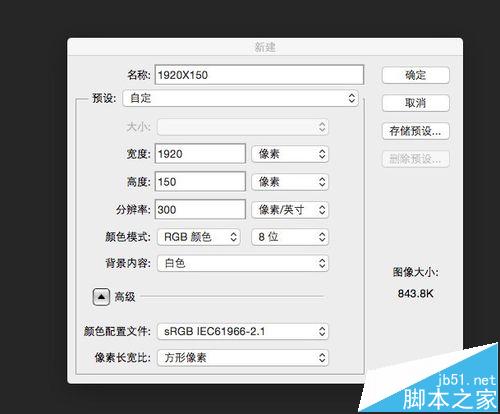This screenshot has width=500, height=414.
Task: Open the 像素长宽比 dropdown showing 方形像素
Action: pyautogui.click(x=243, y=358)
